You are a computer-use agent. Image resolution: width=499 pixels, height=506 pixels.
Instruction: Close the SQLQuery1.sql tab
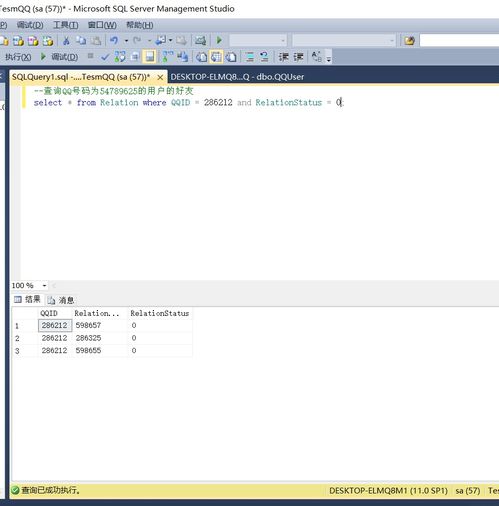click(160, 77)
